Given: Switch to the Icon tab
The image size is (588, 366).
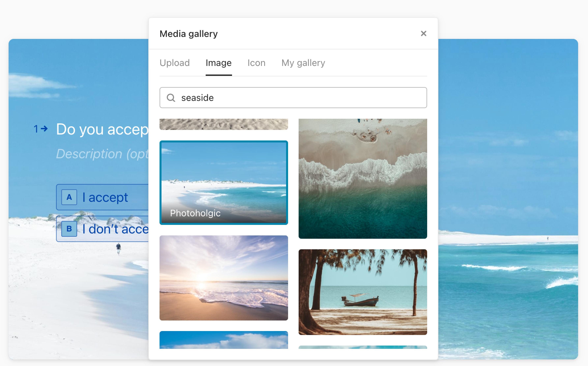Looking at the screenshot, I should coord(256,62).
